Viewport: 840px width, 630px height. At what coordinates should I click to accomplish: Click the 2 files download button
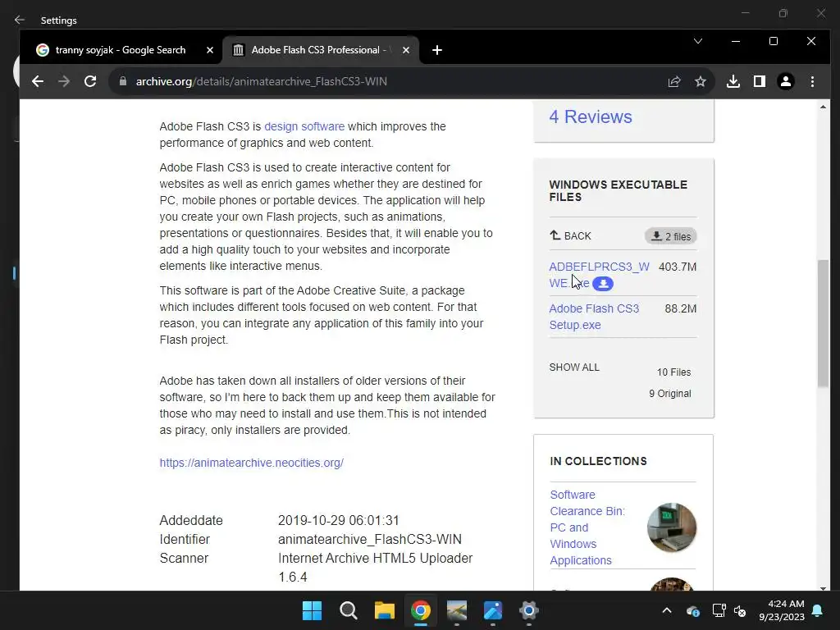[671, 236]
